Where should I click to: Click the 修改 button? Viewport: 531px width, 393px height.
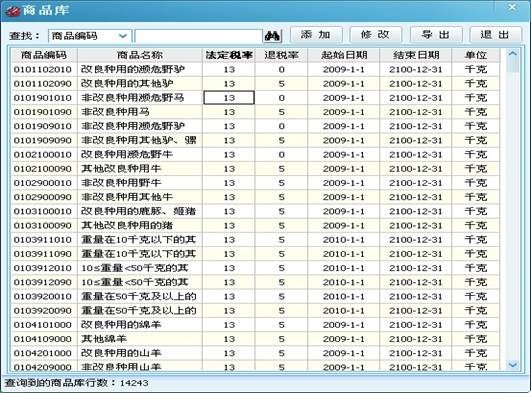pyautogui.click(x=375, y=35)
